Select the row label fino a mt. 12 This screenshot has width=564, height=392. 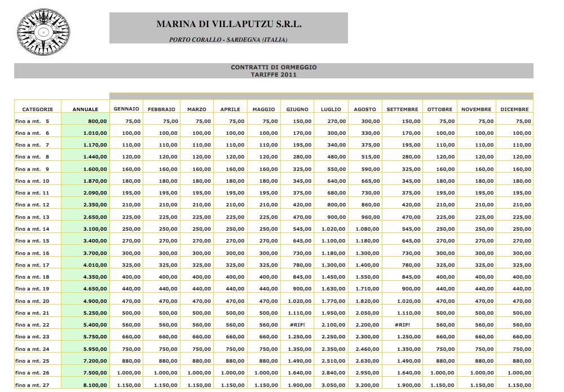pos(32,205)
